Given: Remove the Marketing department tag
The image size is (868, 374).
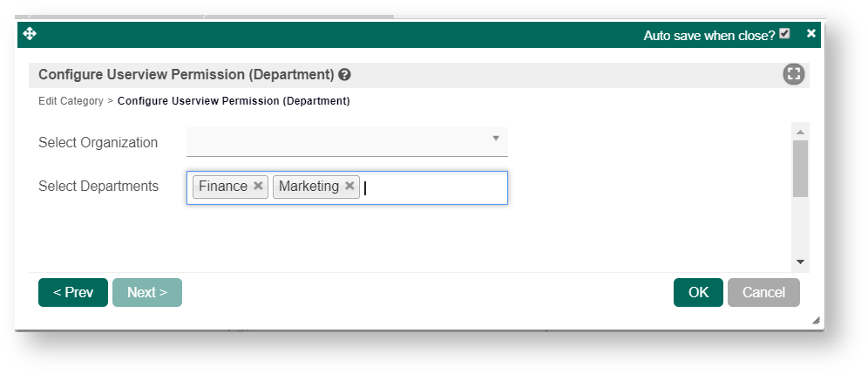Looking at the screenshot, I should click(x=349, y=186).
